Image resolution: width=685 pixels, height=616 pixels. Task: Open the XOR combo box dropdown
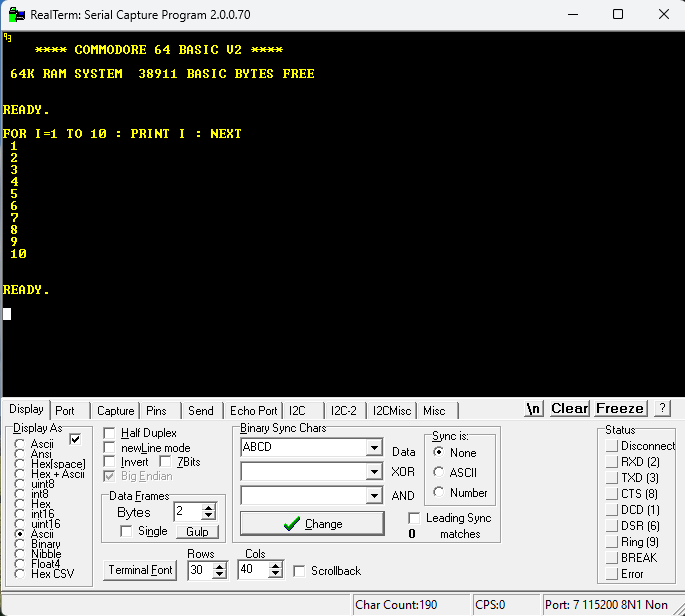(374, 471)
